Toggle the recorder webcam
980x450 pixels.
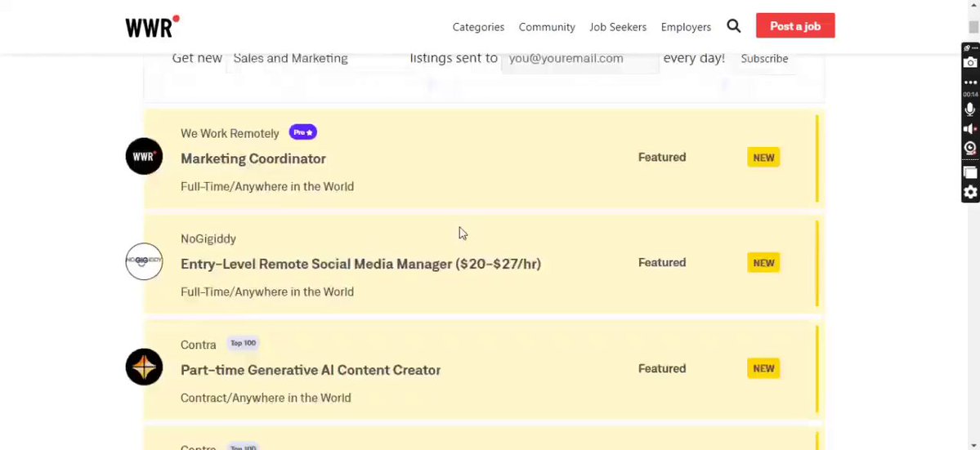click(970, 149)
